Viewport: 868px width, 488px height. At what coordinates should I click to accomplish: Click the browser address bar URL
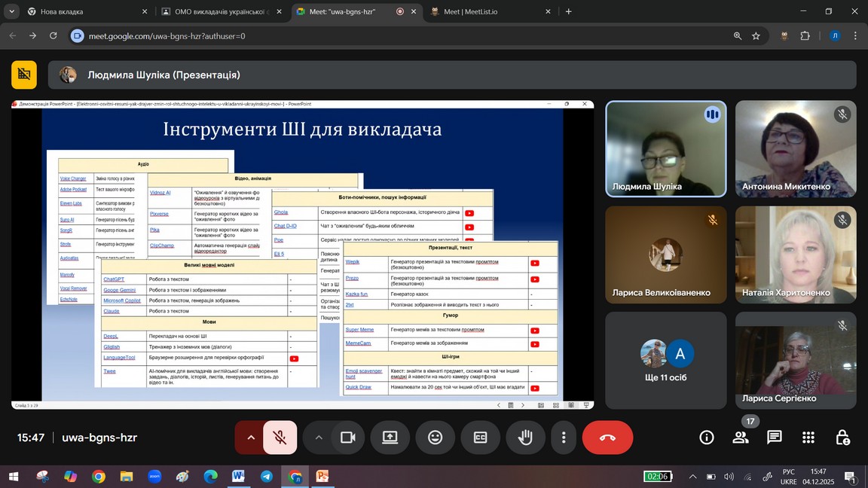point(167,35)
